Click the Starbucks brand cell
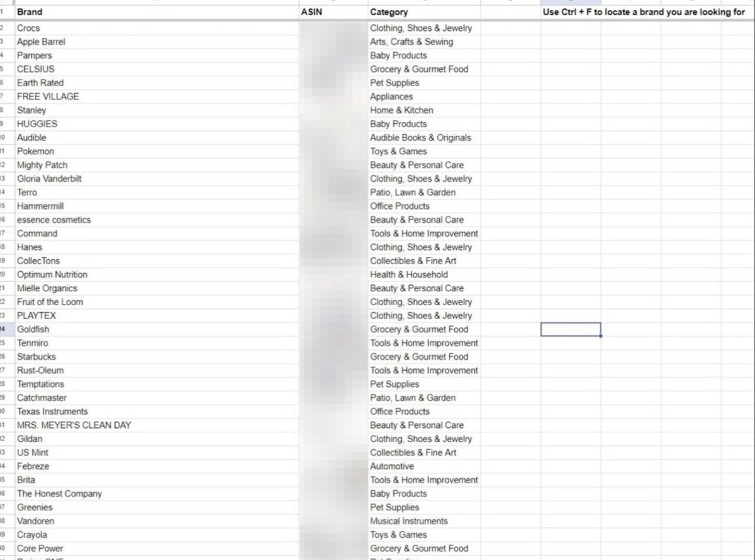Viewport: 755px width, 560px height. tap(155, 357)
